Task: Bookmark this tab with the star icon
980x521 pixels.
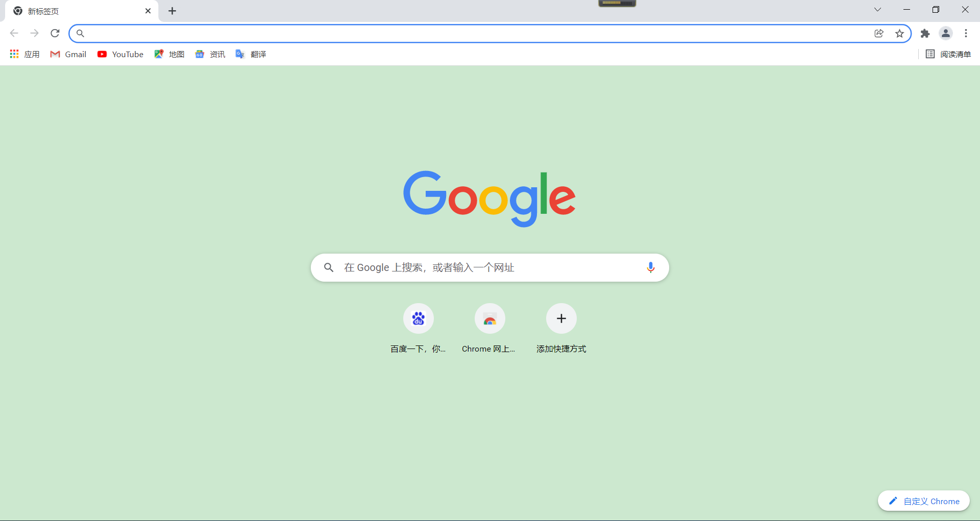Action: pyautogui.click(x=899, y=33)
